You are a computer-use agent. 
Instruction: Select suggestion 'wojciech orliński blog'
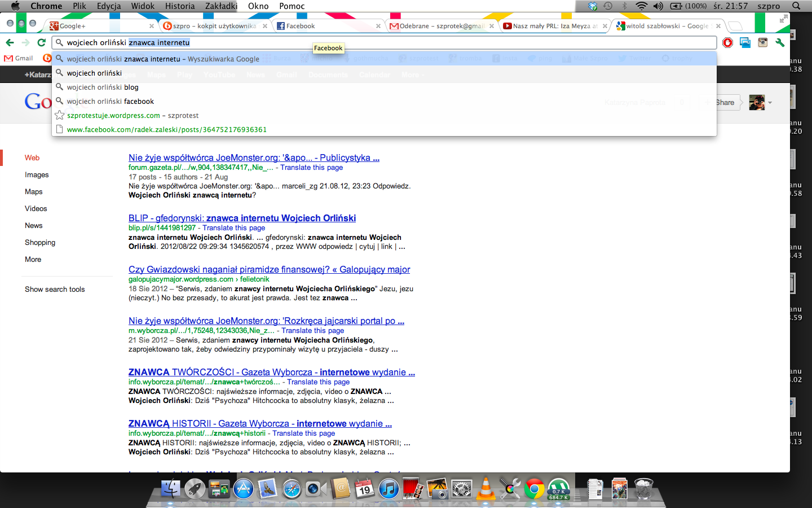(385, 87)
